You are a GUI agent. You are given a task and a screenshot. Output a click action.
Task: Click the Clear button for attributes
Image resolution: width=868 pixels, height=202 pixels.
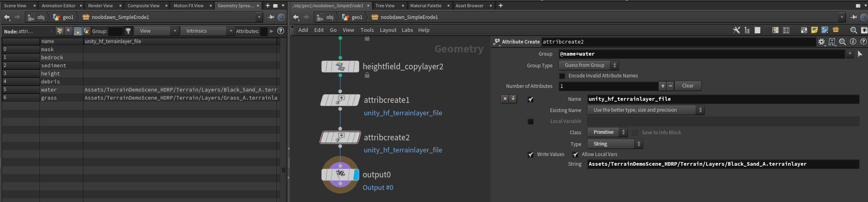coord(687,86)
